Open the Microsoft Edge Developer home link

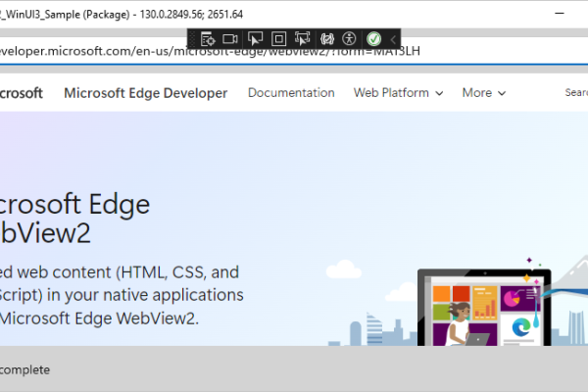[145, 93]
